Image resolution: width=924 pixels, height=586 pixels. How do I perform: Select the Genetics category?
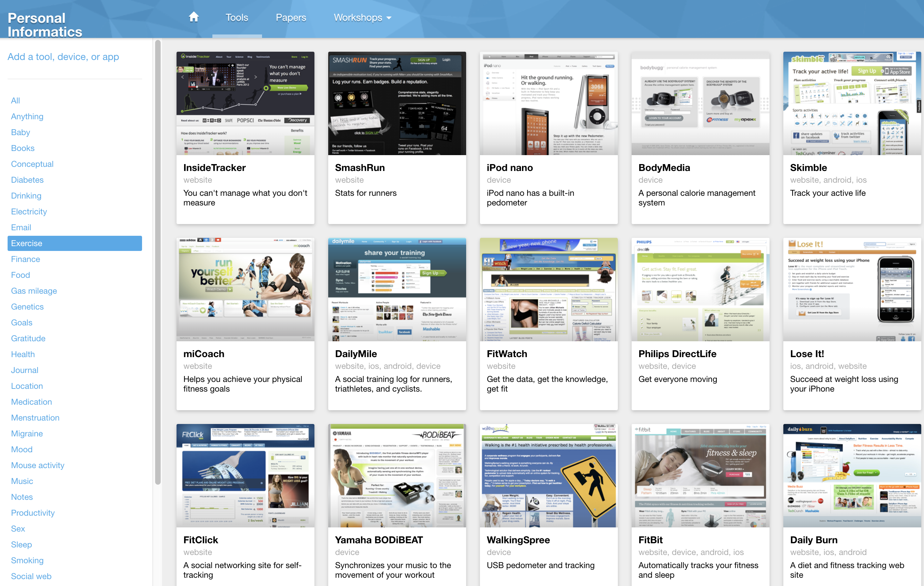[27, 307]
